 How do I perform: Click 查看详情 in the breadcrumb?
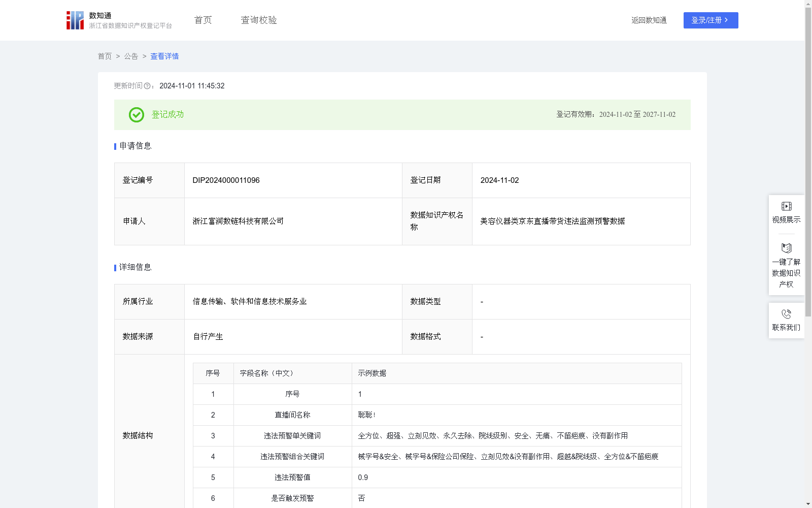[x=164, y=56]
